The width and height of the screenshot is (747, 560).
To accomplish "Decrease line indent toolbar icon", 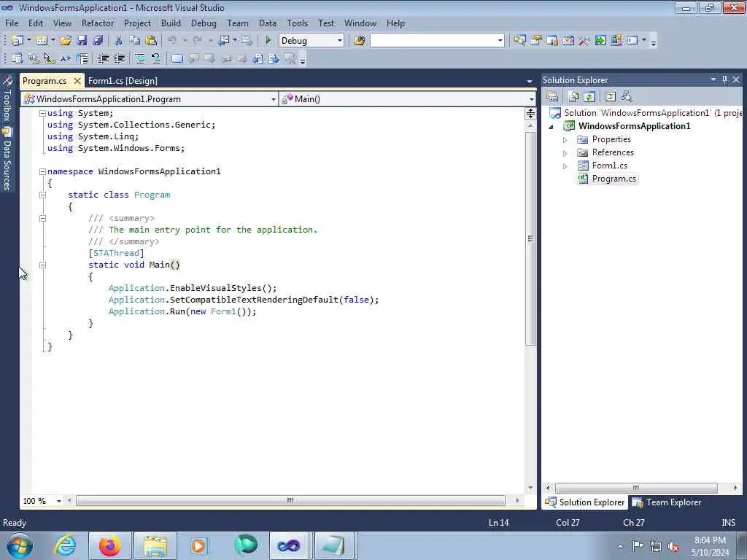I will pos(103,58).
